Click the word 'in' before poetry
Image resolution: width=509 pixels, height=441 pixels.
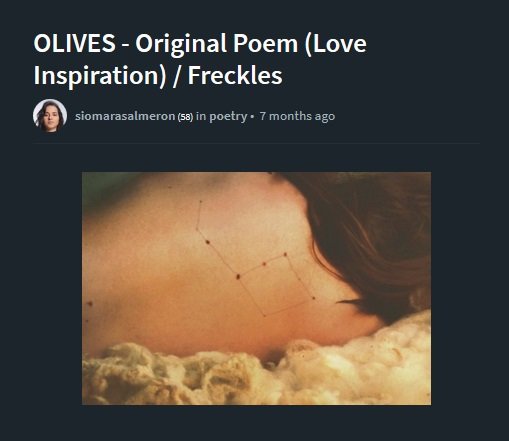pyautogui.click(x=201, y=116)
